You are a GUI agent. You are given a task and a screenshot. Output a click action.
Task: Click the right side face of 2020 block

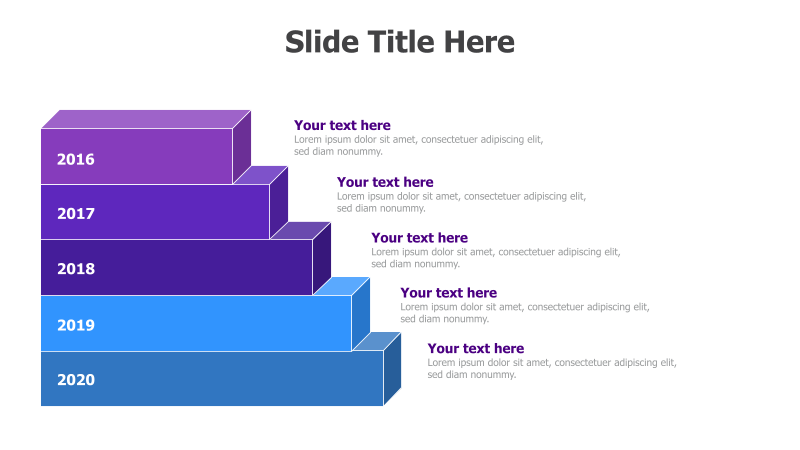[392, 369]
